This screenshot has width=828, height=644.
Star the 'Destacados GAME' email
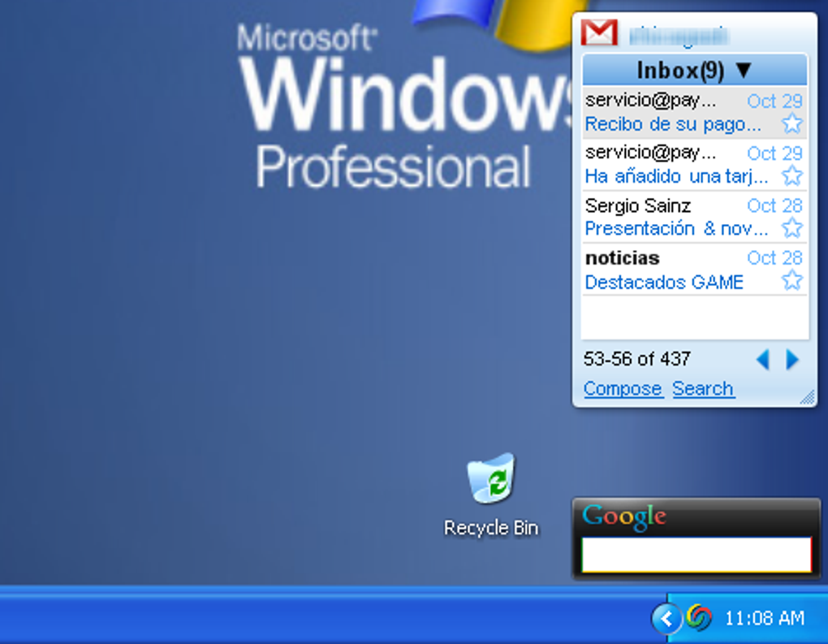(x=792, y=280)
